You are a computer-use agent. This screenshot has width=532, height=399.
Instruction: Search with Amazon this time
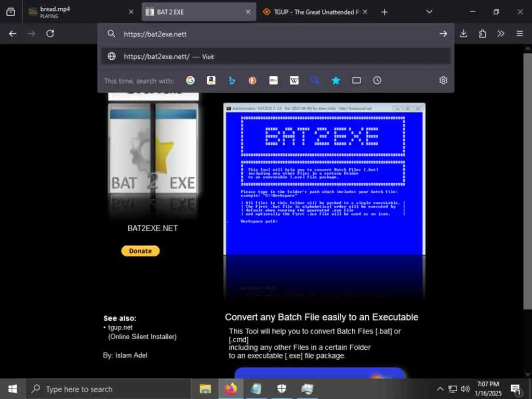click(x=211, y=81)
